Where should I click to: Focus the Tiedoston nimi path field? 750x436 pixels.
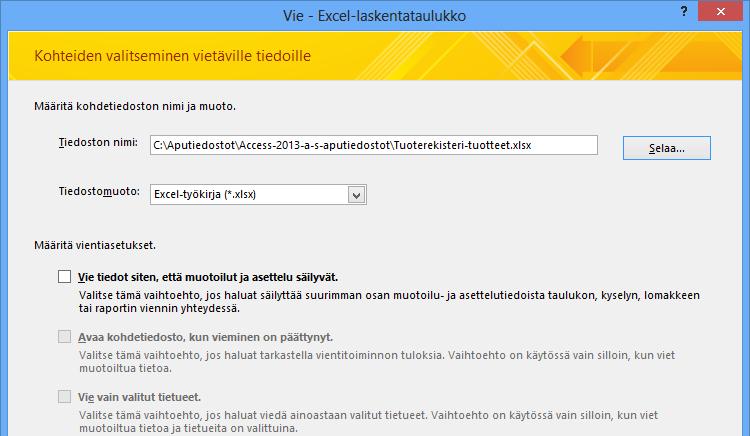374,145
